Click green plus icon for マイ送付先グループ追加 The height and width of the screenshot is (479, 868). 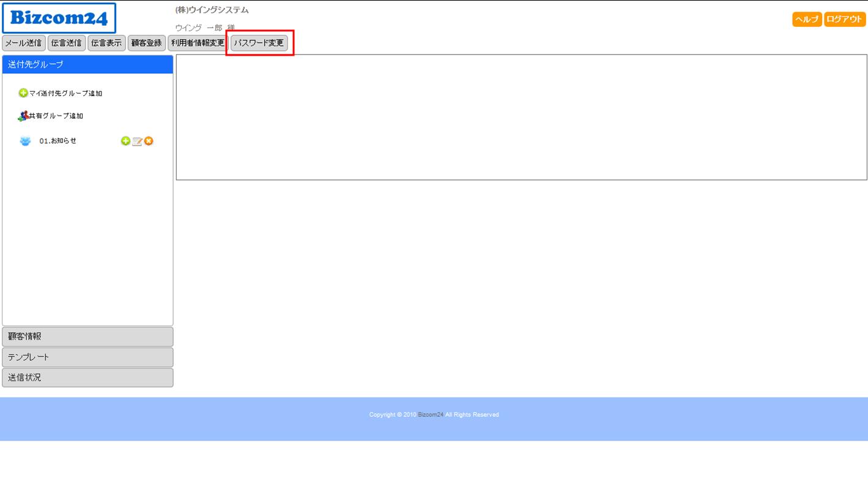pyautogui.click(x=23, y=93)
